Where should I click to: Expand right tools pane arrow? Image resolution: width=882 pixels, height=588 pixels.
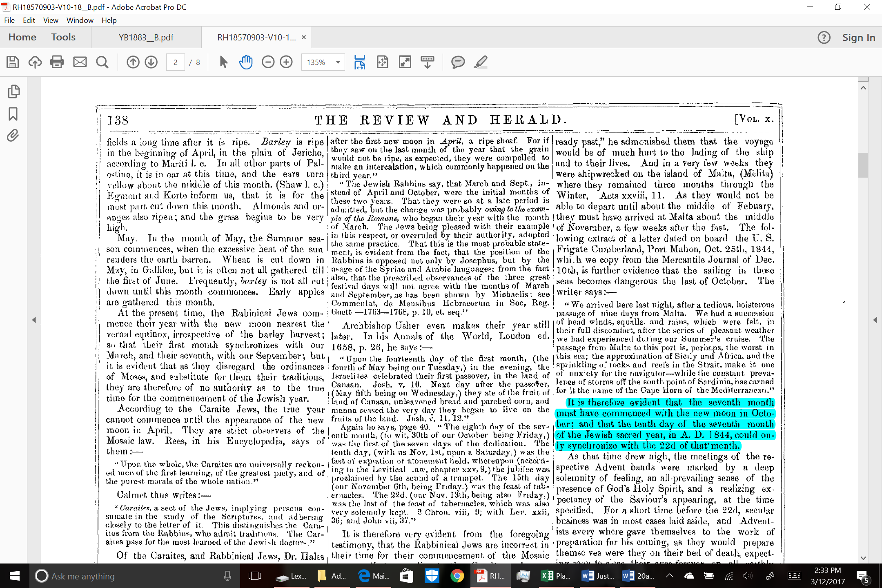pyautogui.click(x=875, y=320)
